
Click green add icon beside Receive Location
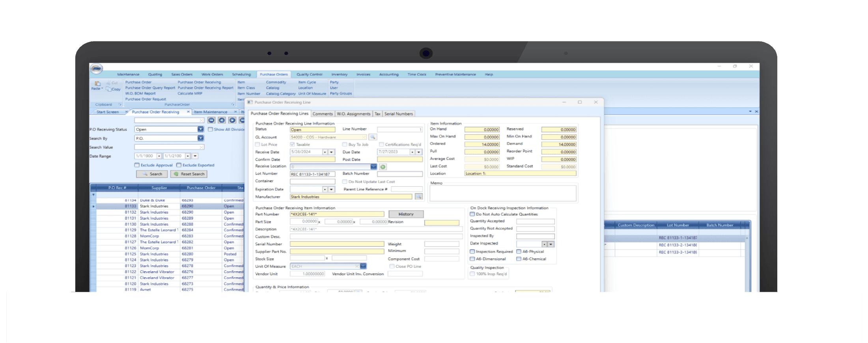(x=383, y=167)
